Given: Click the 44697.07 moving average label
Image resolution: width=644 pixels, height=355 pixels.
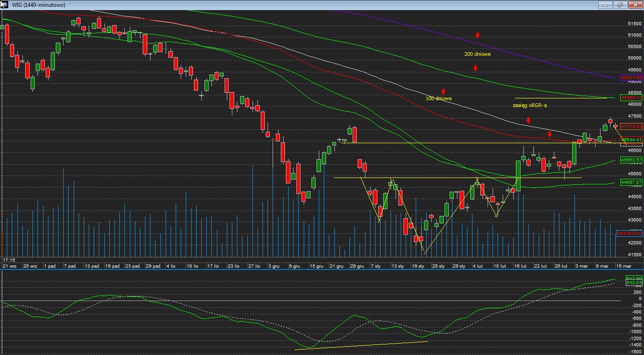Looking at the screenshot, I should click(x=631, y=182).
